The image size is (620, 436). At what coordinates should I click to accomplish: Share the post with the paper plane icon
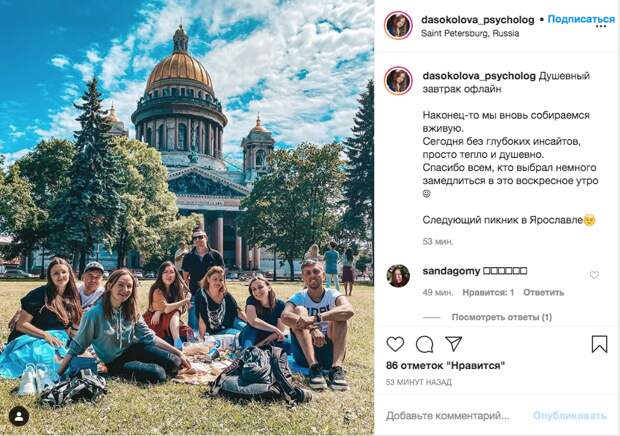[454, 344]
